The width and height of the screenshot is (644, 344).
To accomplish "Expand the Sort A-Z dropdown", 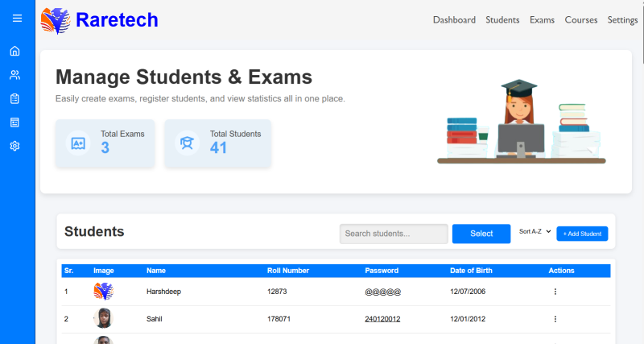I will pyautogui.click(x=535, y=232).
